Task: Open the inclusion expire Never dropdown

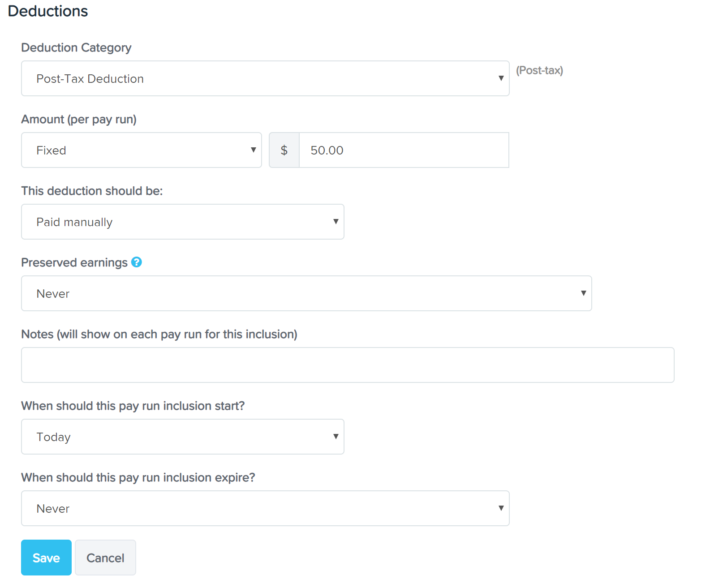Action: [265, 508]
